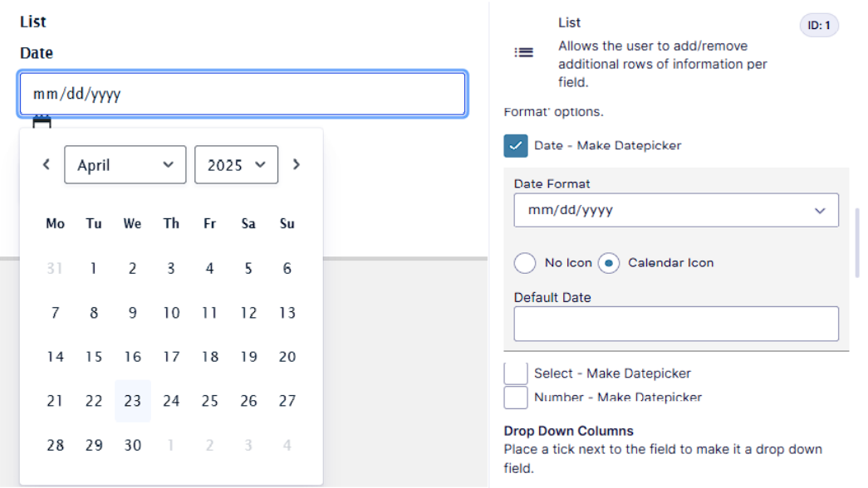Select April 14 in calendar

click(55, 357)
